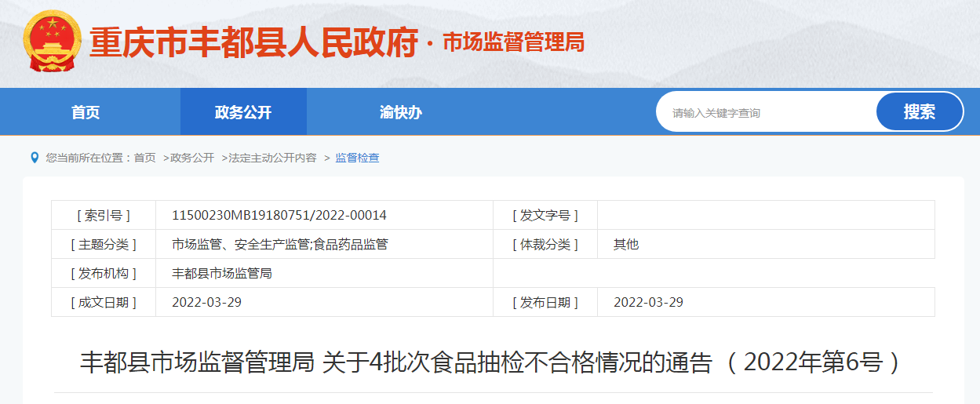Click the [ 成文日期 ] label cell
Viewport: 980px width, 404px height.
(104, 302)
